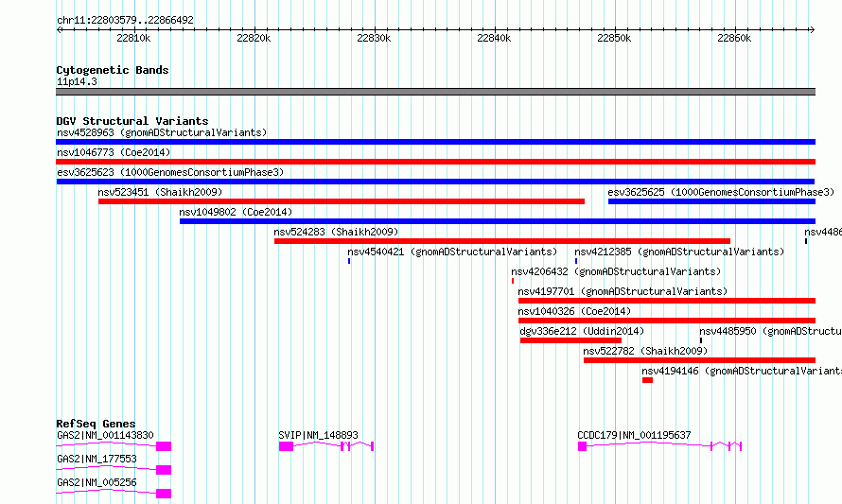842x504 pixels.
Task: Click the 11p14.3 band label
Action: click(x=77, y=81)
